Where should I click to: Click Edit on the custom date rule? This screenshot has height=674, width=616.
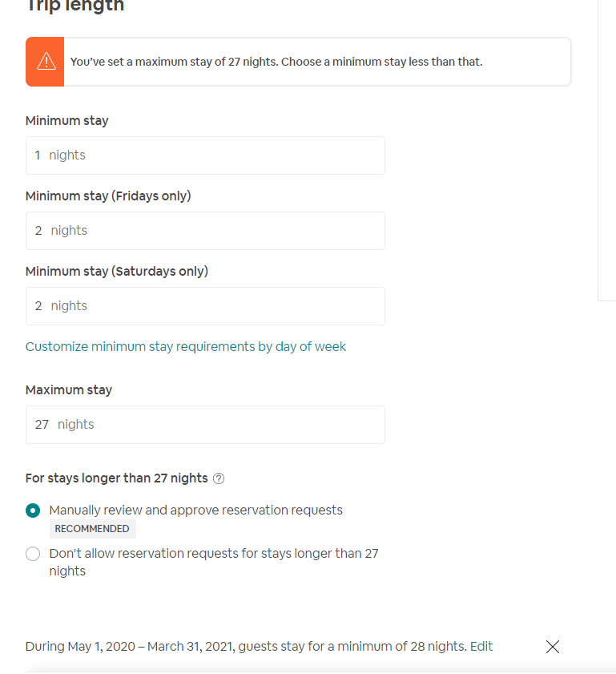[x=481, y=647]
